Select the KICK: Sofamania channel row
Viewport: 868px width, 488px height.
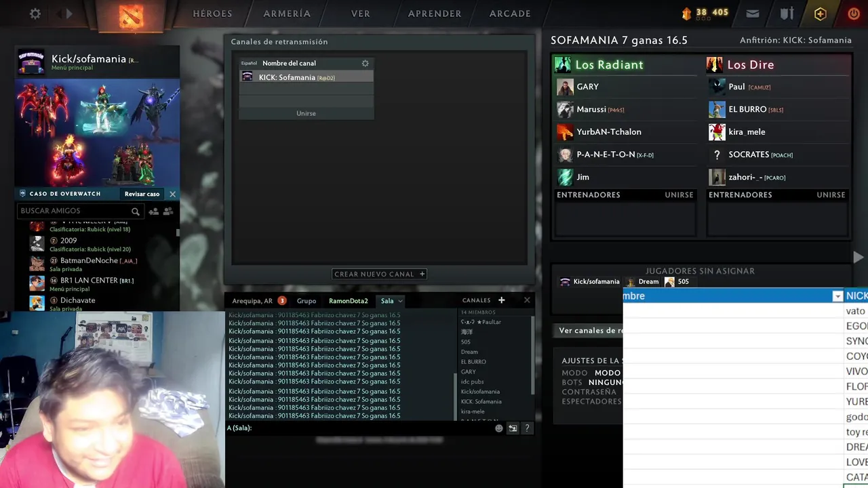[x=307, y=77]
